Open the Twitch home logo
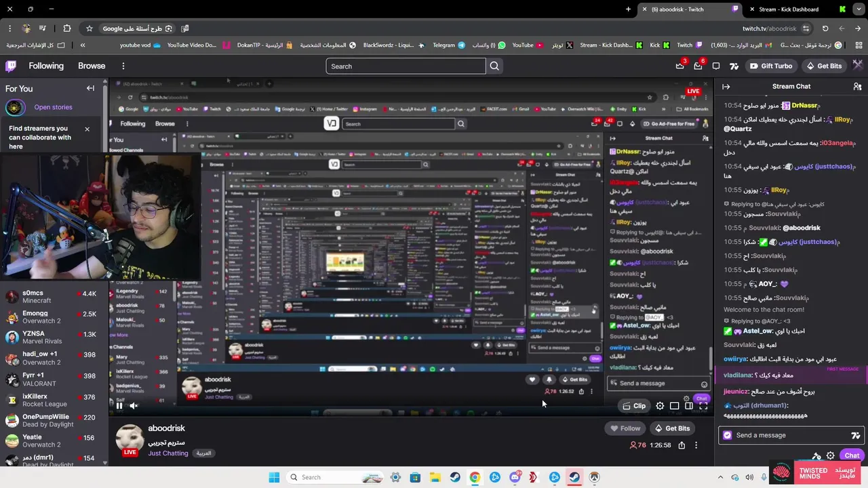 pyautogui.click(x=11, y=66)
